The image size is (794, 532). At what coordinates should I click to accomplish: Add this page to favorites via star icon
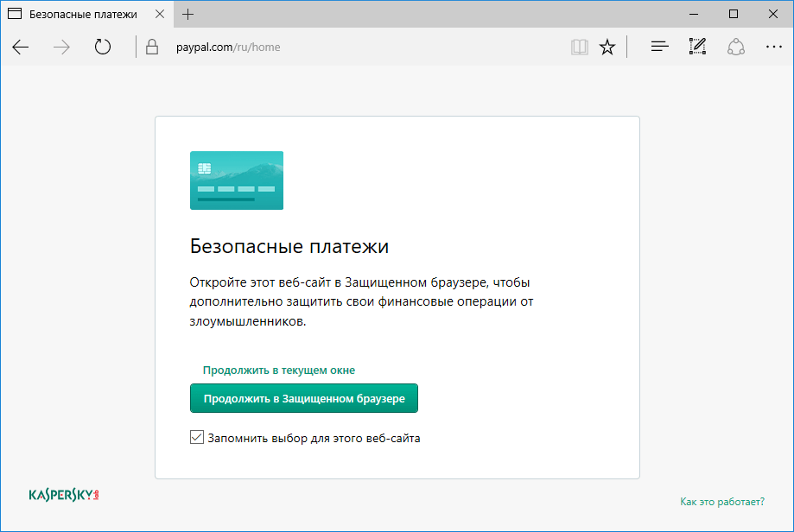[607, 47]
